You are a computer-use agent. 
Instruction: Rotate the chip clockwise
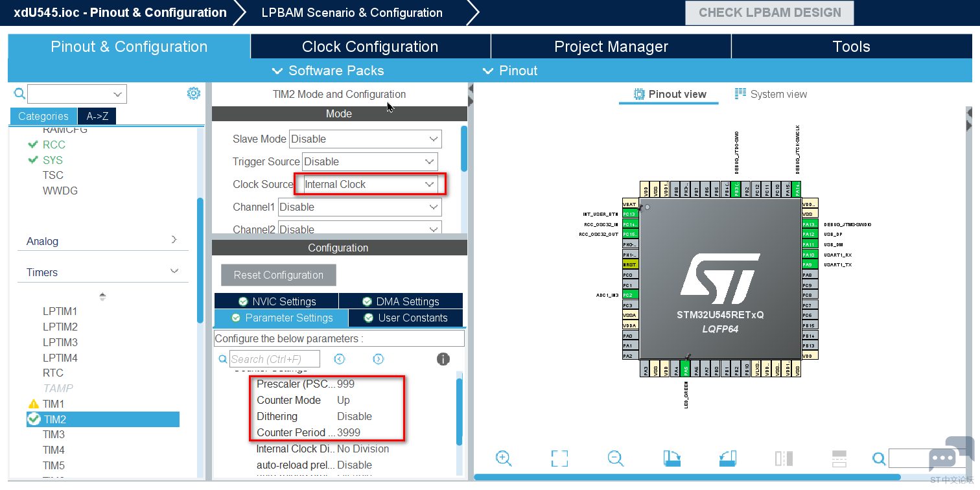click(672, 458)
